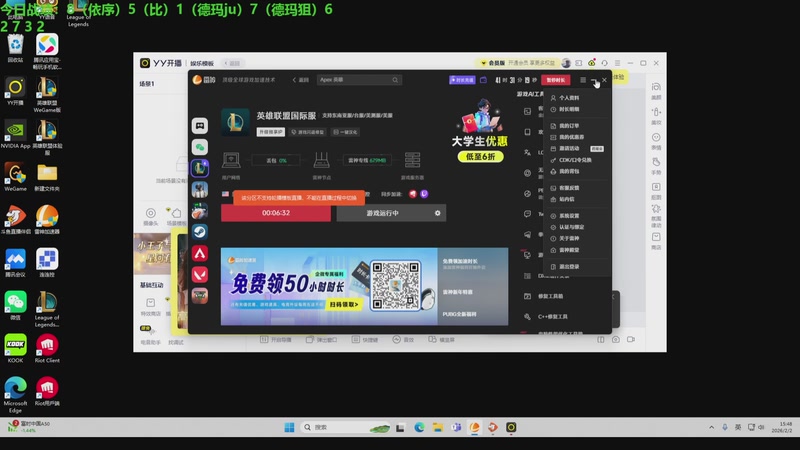Screen dimensions: 800x450
Task: Click the 低至6折 student discount badge
Action: 481,157
